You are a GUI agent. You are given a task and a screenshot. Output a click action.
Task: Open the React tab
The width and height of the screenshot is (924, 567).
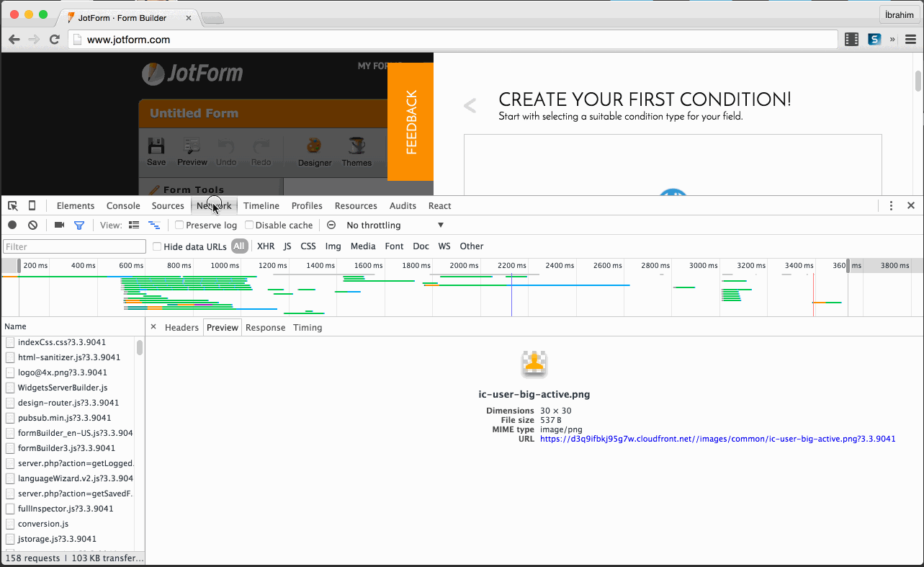tap(440, 206)
